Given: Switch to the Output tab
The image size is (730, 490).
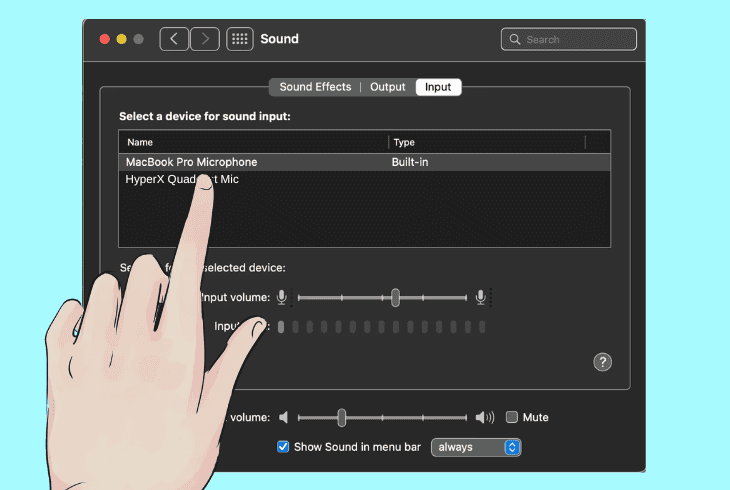Looking at the screenshot, I should click(387, 87).
